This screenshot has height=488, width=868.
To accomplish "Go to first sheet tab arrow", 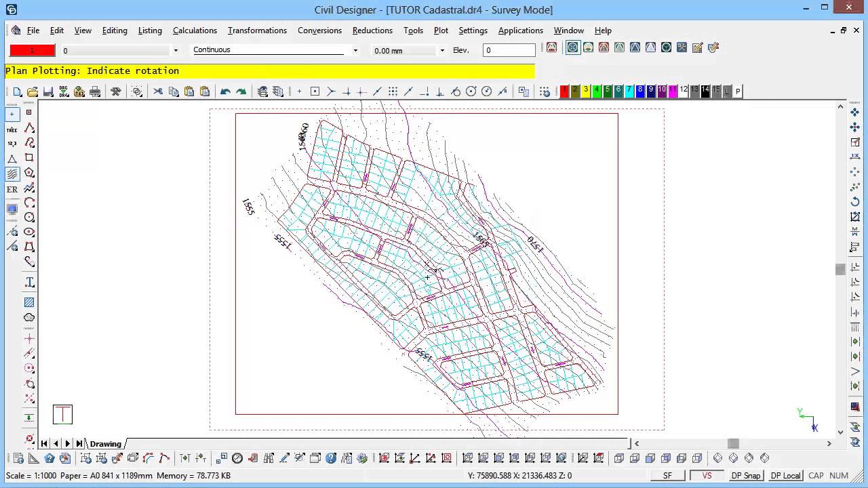I will coord(44,444).
